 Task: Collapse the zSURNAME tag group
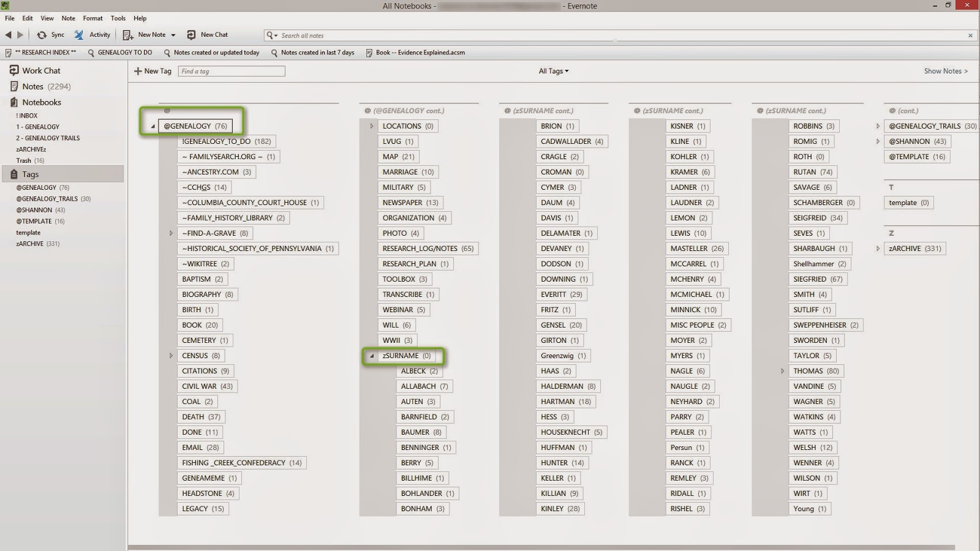click(372, 356)
